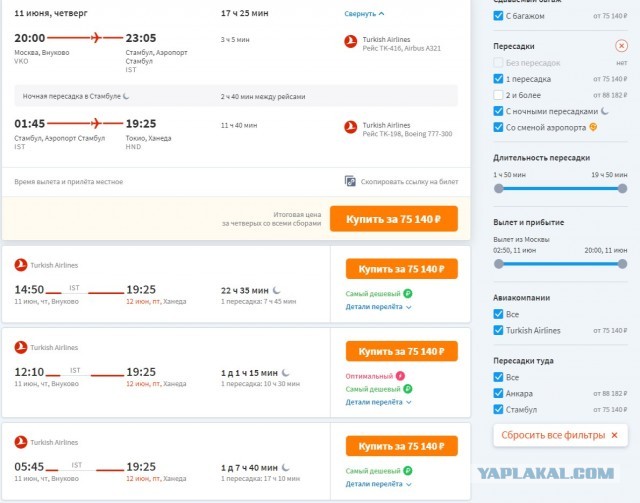Image resolution: width=640 pixels, height=503 pixels.
Task: Toggle the Turkish Airlines airline filter
Action: (x=498, y=330)
